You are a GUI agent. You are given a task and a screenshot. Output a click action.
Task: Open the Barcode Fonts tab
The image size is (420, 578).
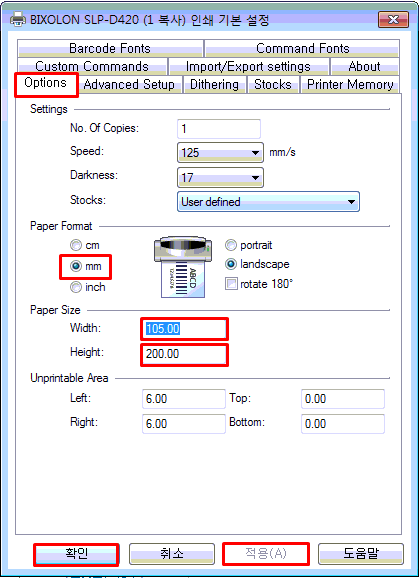pyautogui.click(x=110, y=48)
